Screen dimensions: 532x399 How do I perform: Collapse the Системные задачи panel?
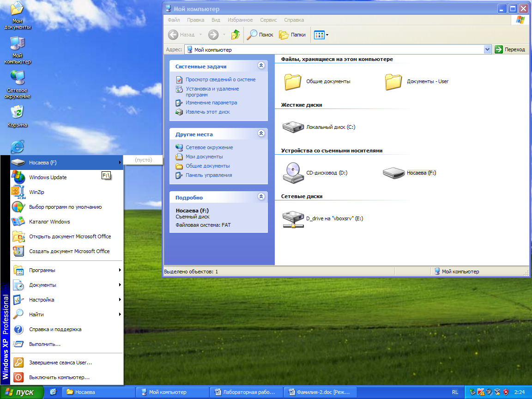tap(261, 66)
